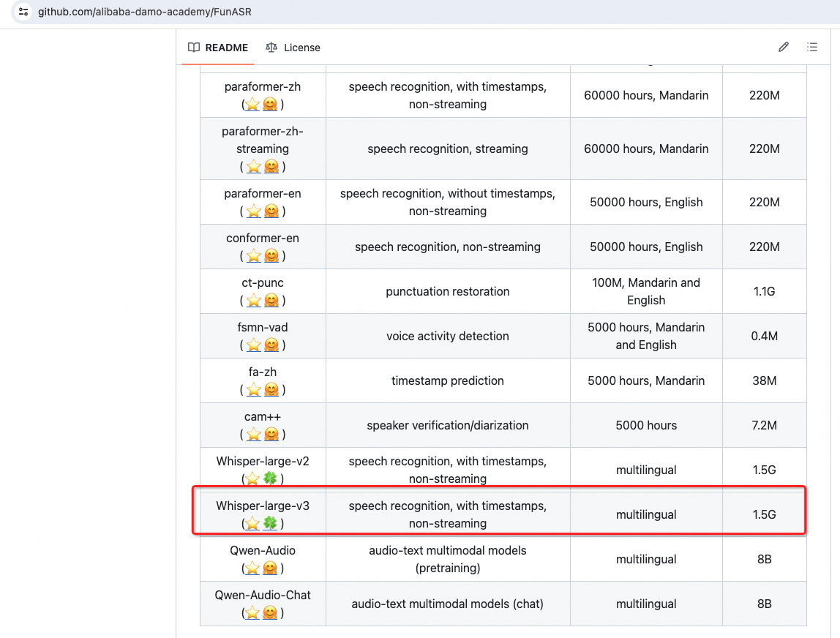
Task: Click the fa-zh hugging face emoji link
Action: (x=272, y=389)
